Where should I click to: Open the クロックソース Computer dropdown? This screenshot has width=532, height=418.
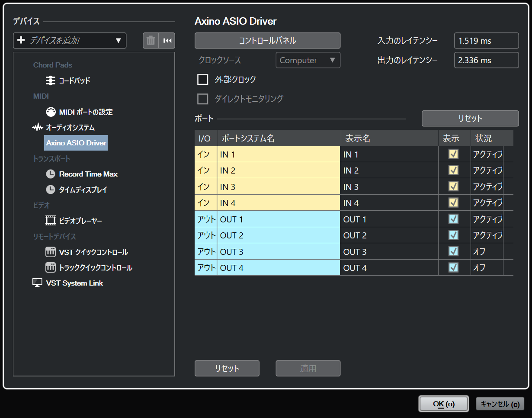(x=308, y=60)
